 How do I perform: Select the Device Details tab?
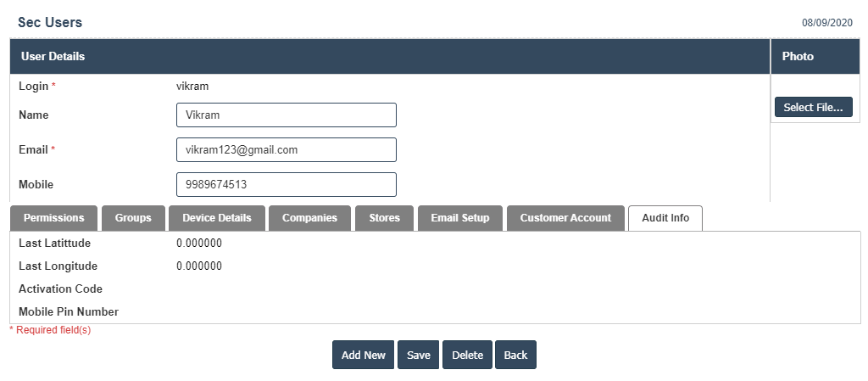point(217,218)
